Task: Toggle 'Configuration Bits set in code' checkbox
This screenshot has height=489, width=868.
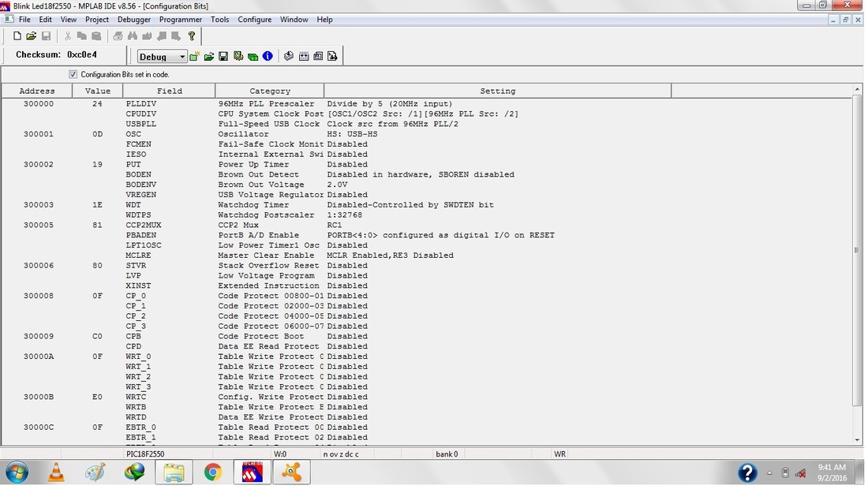Action: pyautogui.click(x=73, y=74)
